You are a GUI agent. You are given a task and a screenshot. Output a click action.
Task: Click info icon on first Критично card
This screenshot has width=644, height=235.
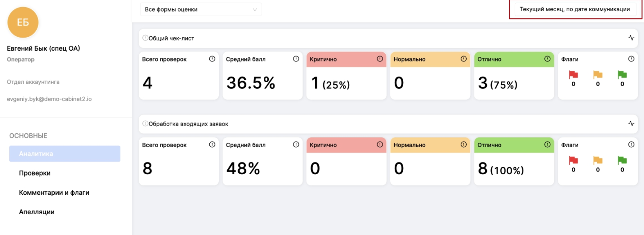[x=380, y=59]
